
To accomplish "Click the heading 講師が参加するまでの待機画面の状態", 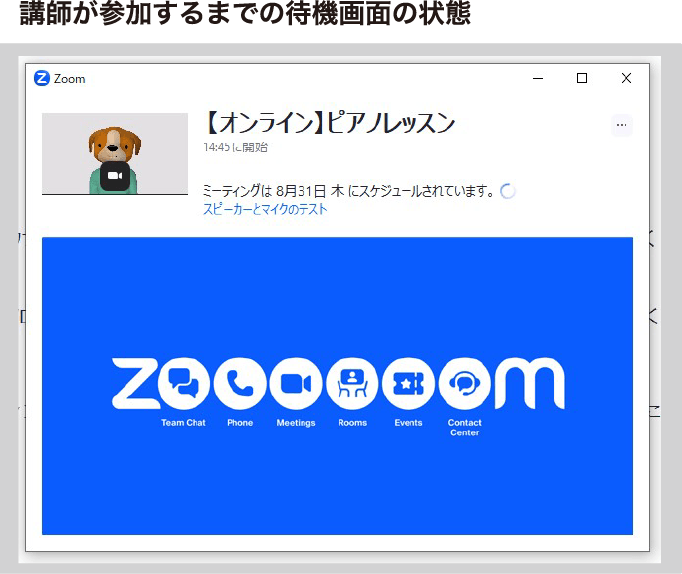I will (245, 13).
